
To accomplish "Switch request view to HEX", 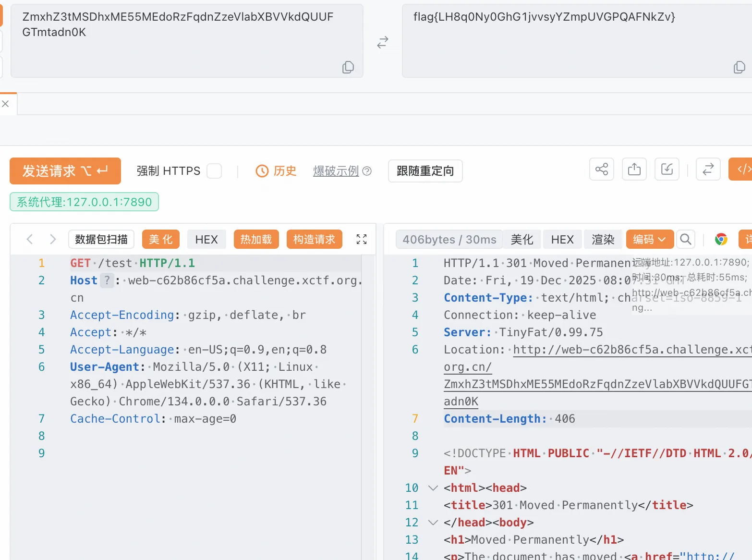I will pos(206,239).
